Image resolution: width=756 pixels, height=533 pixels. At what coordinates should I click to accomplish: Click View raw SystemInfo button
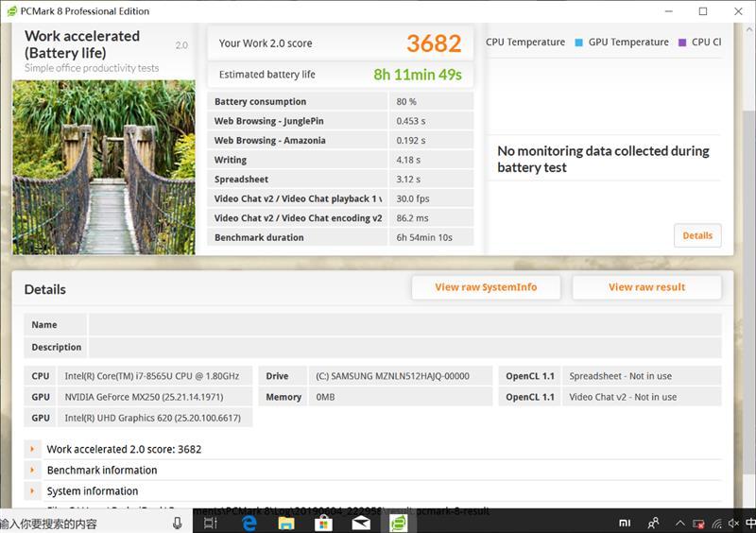pyautogui.click(x=486, y=287)
